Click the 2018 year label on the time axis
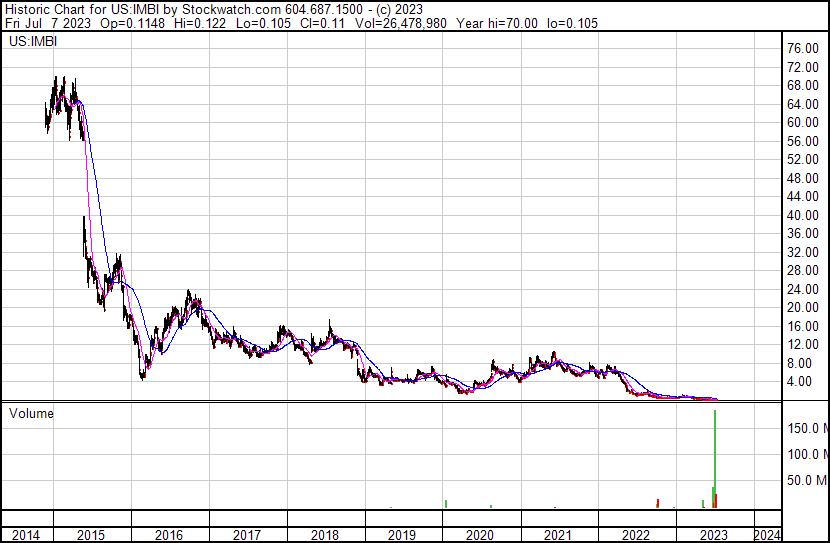The width and height of the screenshot is (830, 543). [x=324, y=535]
